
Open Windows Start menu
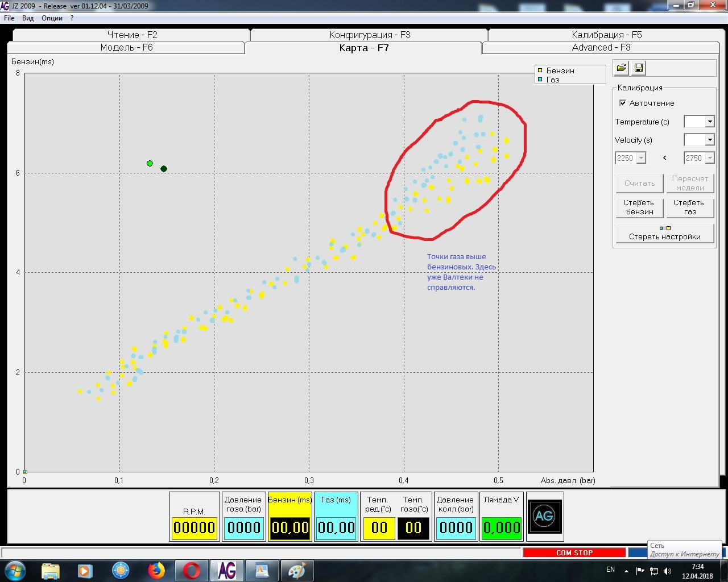[15, 570]
